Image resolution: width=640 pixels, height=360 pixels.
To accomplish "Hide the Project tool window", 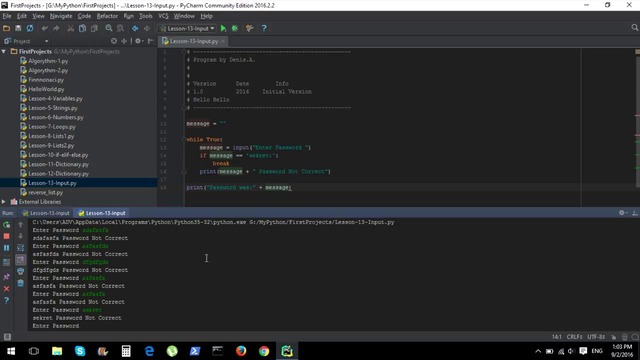I will [x=151, y=41].
